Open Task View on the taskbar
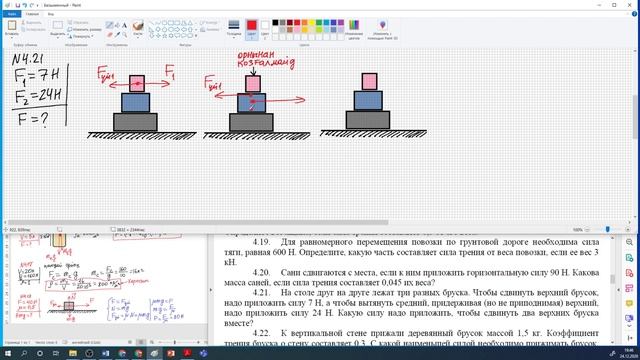640x360 pixels. pos(56,353)
